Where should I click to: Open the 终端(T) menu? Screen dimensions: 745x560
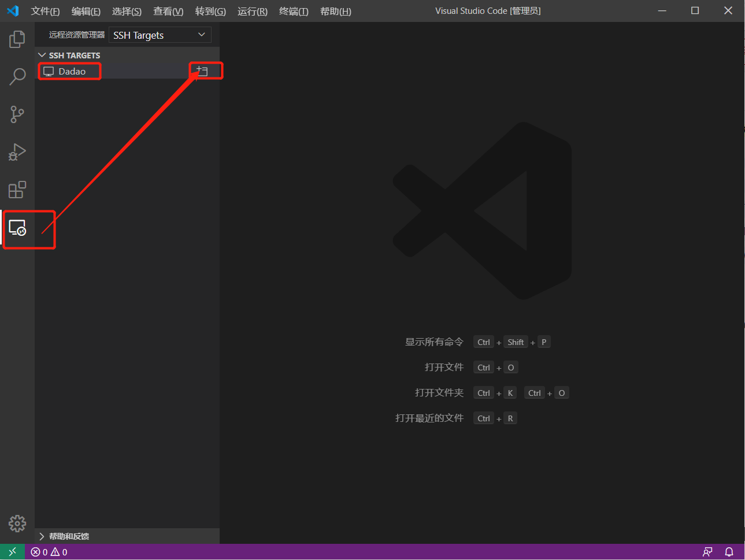294,11
